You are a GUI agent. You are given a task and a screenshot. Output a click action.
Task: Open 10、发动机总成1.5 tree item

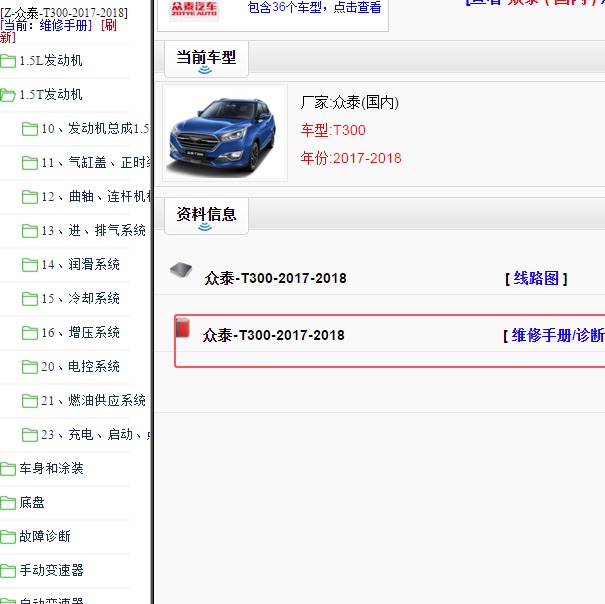click(95, 129)
